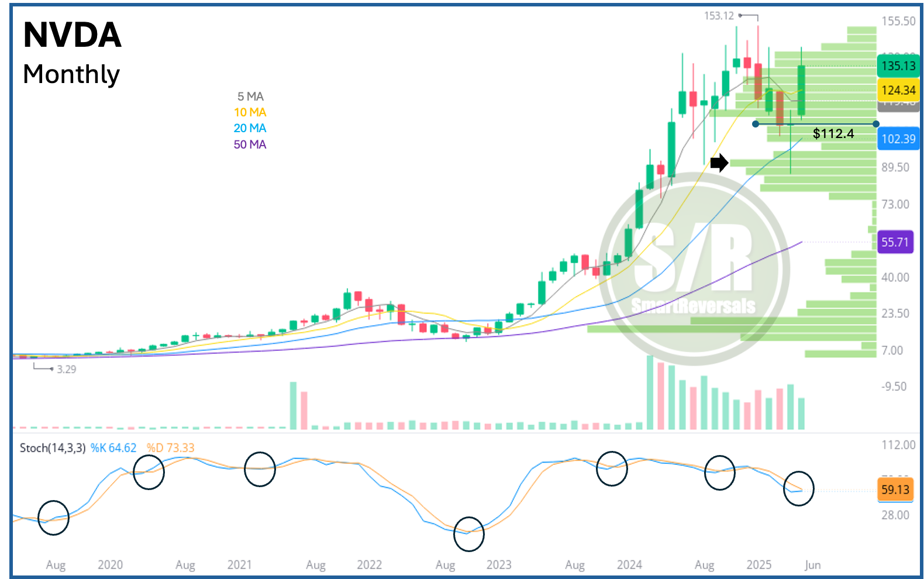The height and width of the screenshot is (579, 924).
Task: Click the %K 64.62 value
Action: 113,448
